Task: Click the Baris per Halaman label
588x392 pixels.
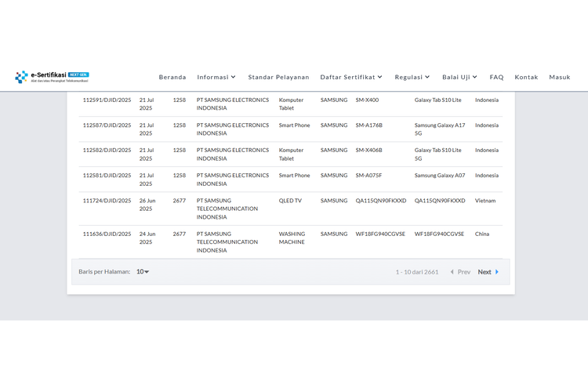Action: (104, 271)
